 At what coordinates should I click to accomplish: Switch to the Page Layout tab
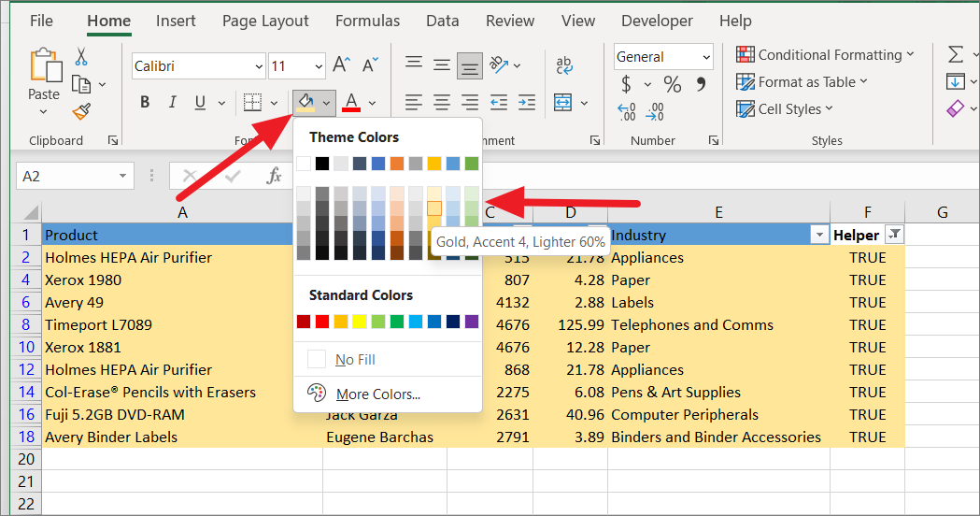pos(265,21)
